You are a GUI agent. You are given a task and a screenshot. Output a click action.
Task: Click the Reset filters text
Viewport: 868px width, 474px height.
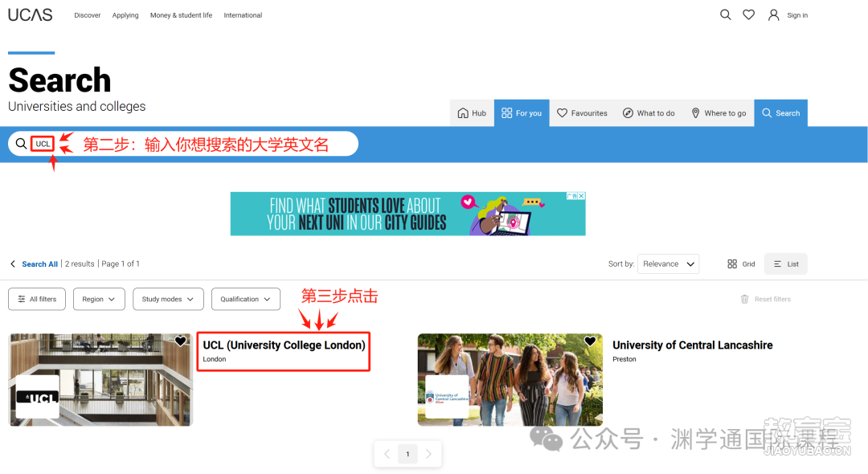point(772,299)
